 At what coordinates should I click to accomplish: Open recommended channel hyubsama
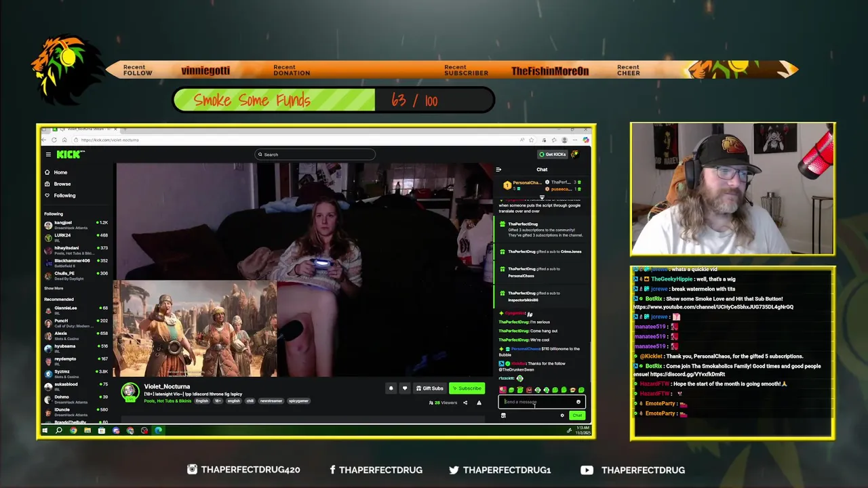pos(76,347)
